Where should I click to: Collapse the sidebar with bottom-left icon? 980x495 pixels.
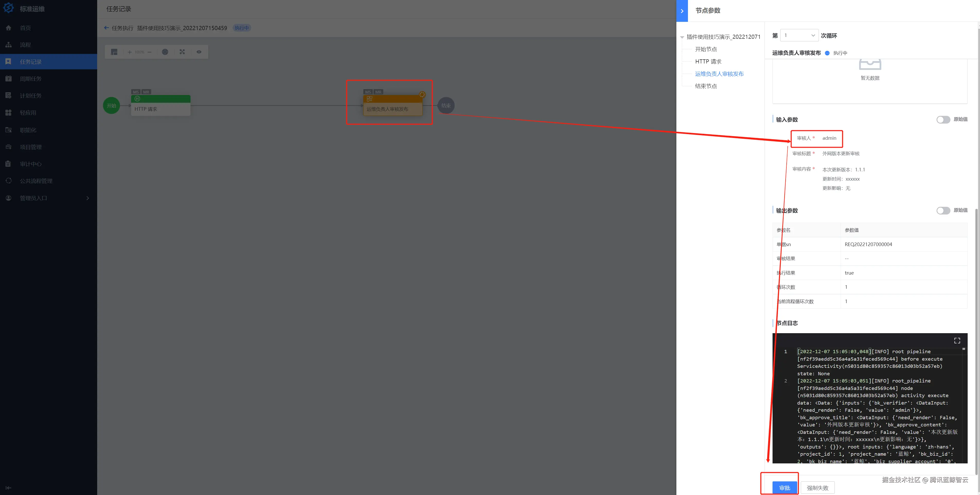pos(8,488)
